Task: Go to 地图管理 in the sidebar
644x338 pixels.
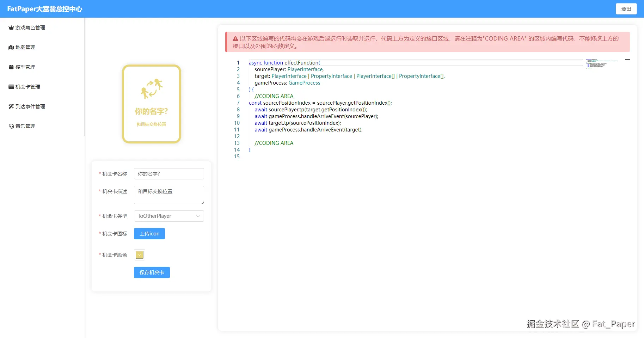Action: 42,47
